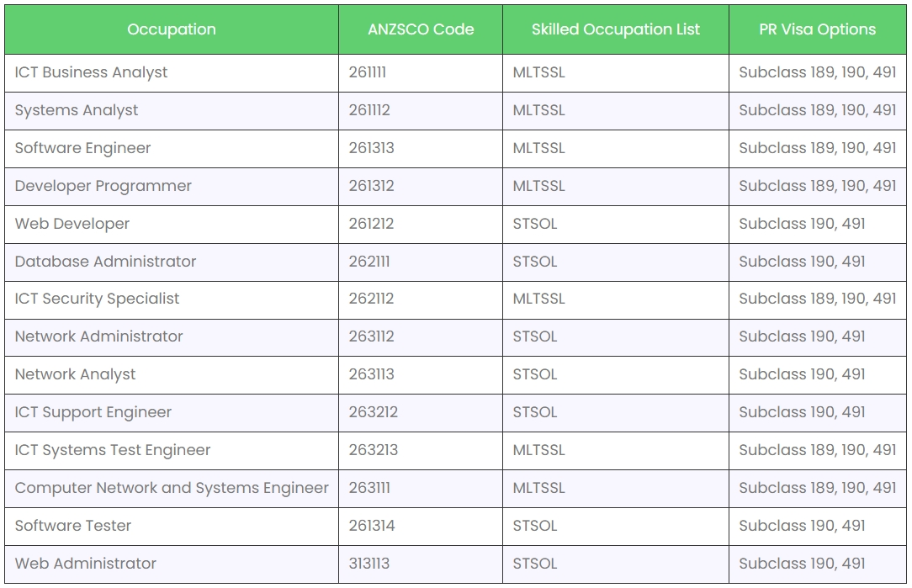Select the Software Engineer row name

pos(82,148)
